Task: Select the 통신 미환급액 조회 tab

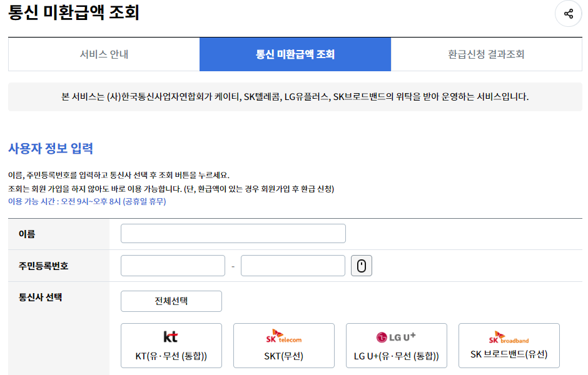Action: [295, 54]
